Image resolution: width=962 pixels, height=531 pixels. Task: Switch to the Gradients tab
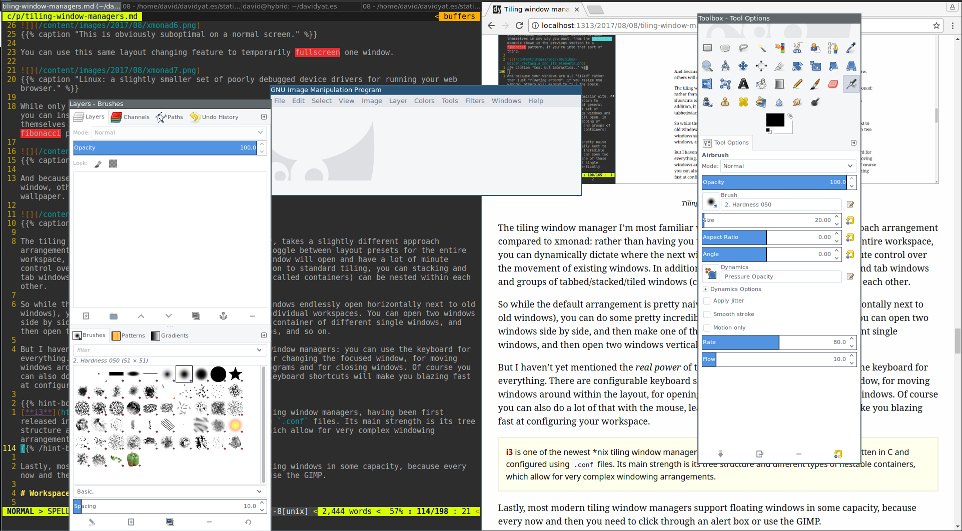(x=170, y=336)
